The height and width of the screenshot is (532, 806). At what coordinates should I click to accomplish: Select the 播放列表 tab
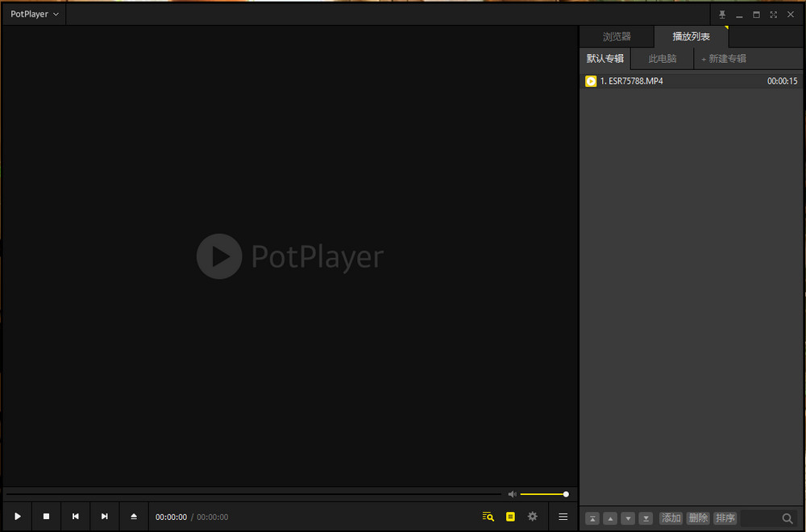point(691,36)
